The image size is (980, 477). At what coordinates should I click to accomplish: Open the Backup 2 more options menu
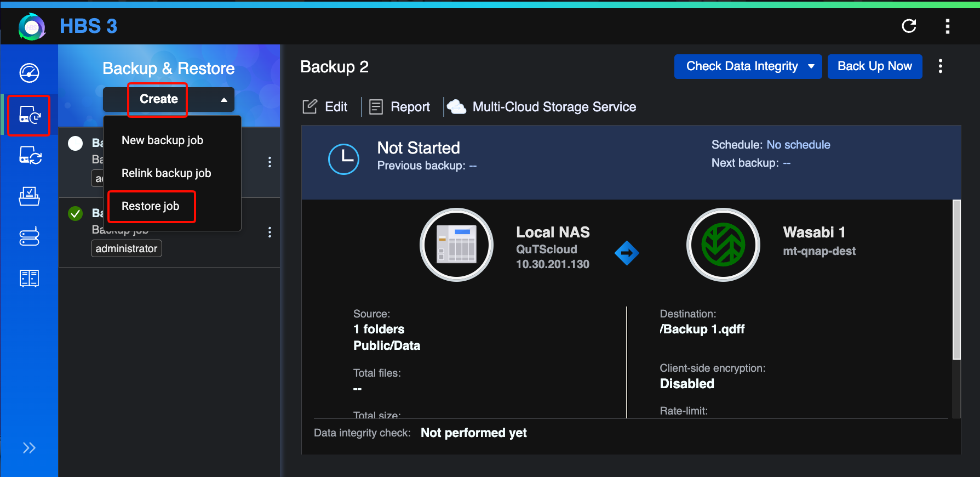click(941, 66)
